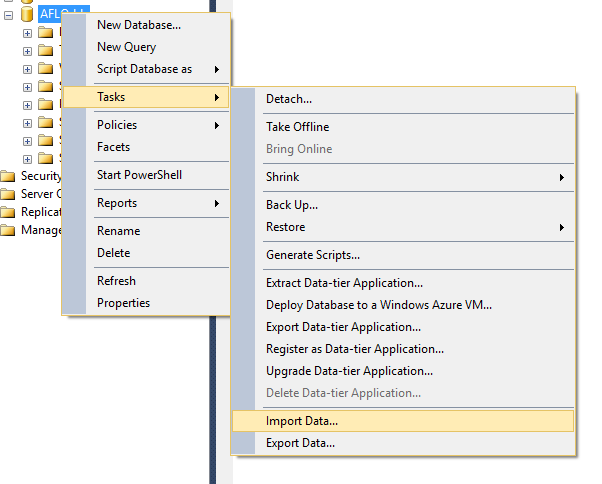Click the AFLO database cylinder icon
The image size is (602, 484).
pos(26,14)
